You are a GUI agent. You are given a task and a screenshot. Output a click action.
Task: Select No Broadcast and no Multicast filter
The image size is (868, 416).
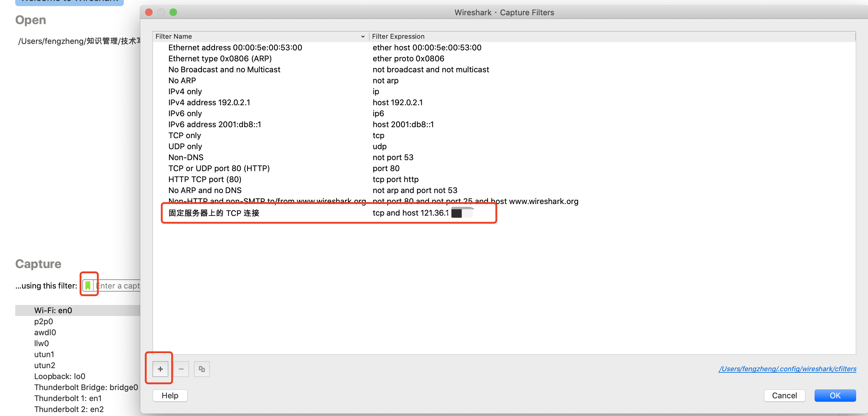click(x=224, y=70)
